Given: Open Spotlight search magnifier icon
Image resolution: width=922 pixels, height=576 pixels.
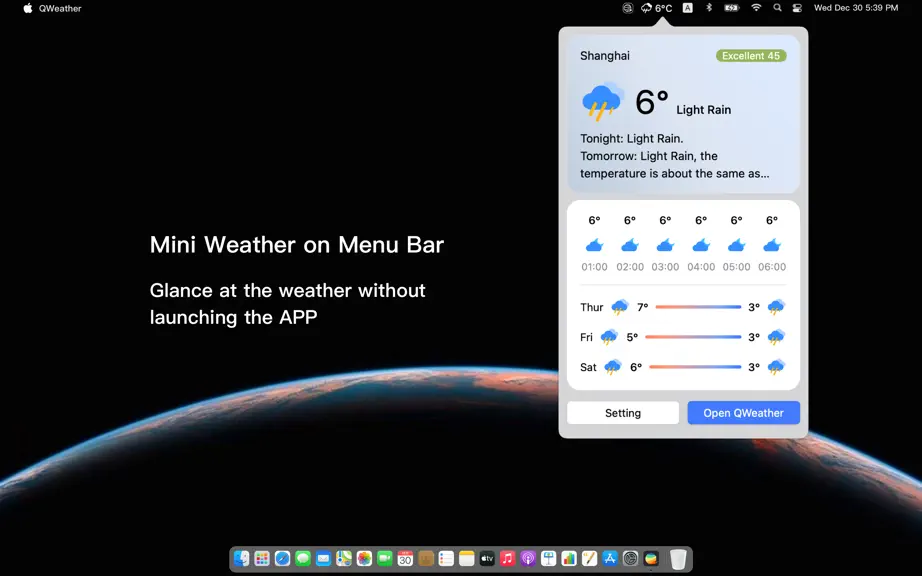Looking at the screenshot, I should (x=777, y=8).
